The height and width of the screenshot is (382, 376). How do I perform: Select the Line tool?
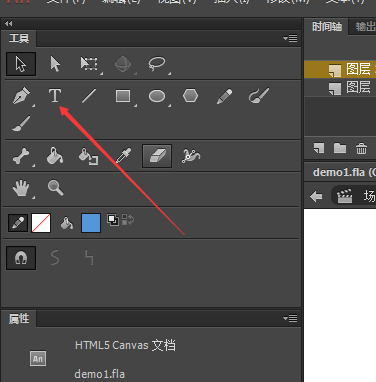[x=89, y=96]
